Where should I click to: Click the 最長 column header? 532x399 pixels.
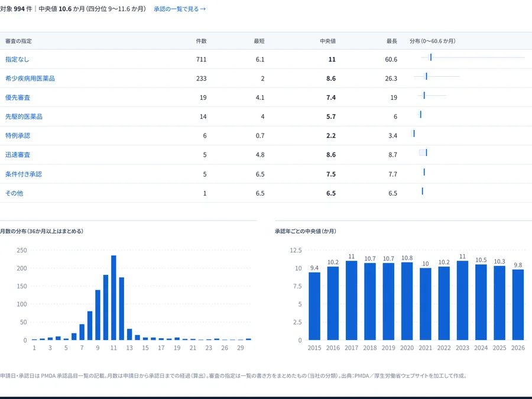point(391,41)
